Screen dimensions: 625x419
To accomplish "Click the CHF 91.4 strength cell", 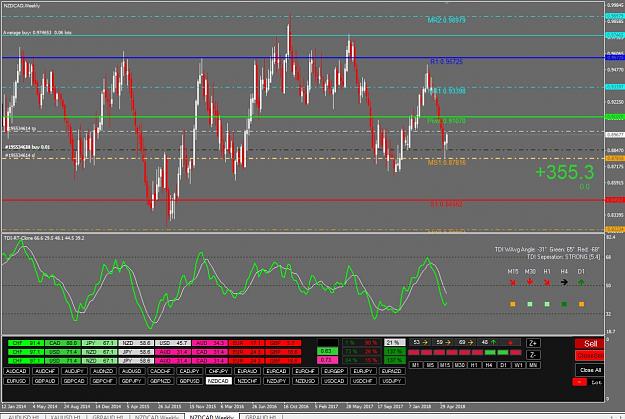I will (x=26, y=343).
